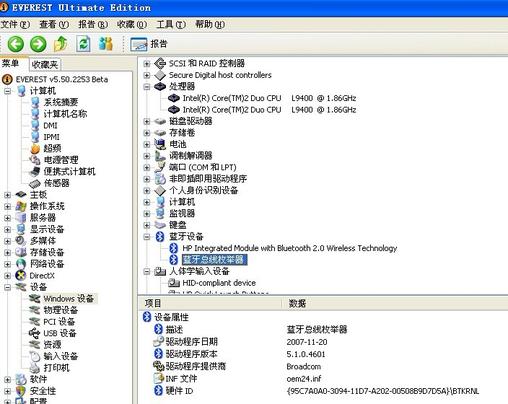Select the first Intel Core2 Duo L9400 entry
Screen dimensions: 508x404
(269, 98)
